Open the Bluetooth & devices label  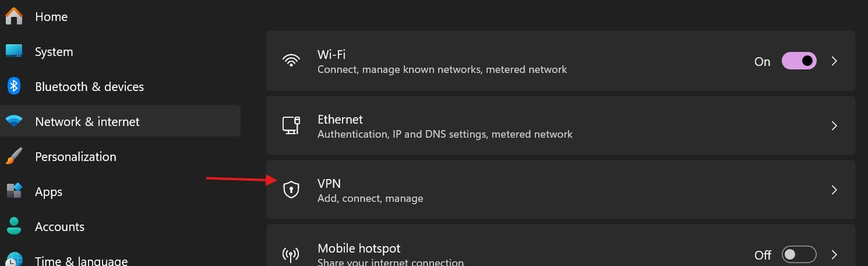point(90,86)
